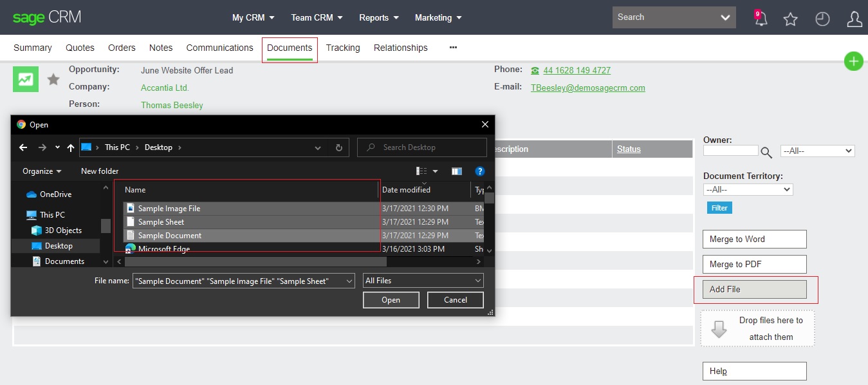This screenshot has width=868, height=385.
Task: Open the user profile icon
Action: tap(854, 19)
